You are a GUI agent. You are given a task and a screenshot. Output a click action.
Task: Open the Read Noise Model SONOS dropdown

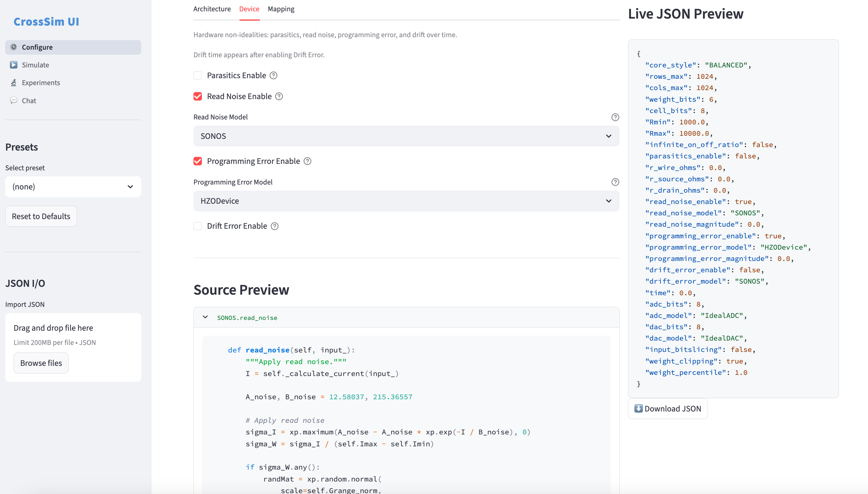coord(406,136)
